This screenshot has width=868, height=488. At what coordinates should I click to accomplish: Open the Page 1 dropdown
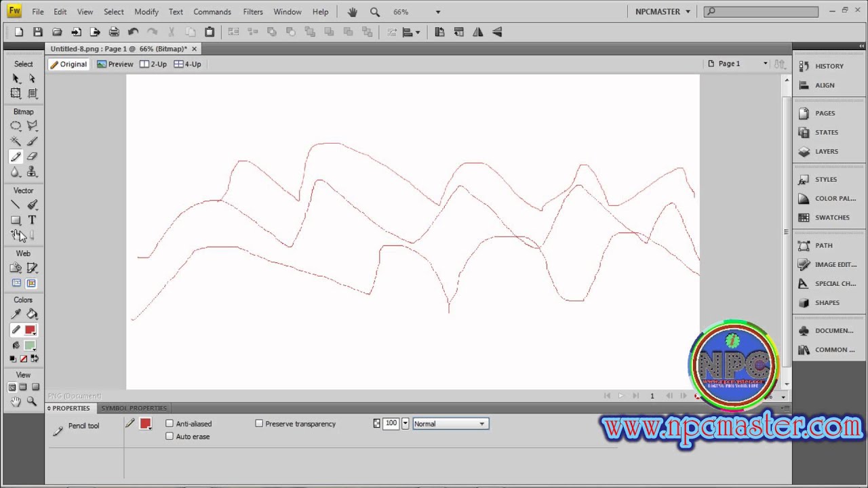coord(738,64)
